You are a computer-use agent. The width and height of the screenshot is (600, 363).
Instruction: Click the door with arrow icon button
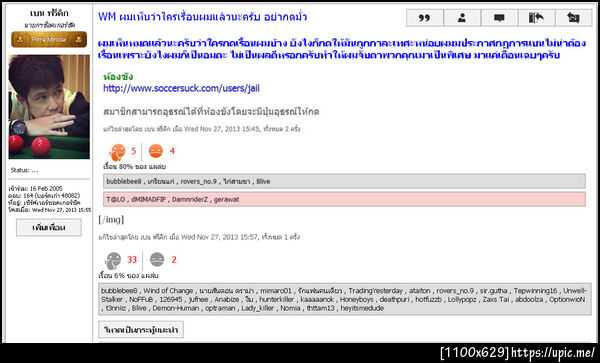536,18
